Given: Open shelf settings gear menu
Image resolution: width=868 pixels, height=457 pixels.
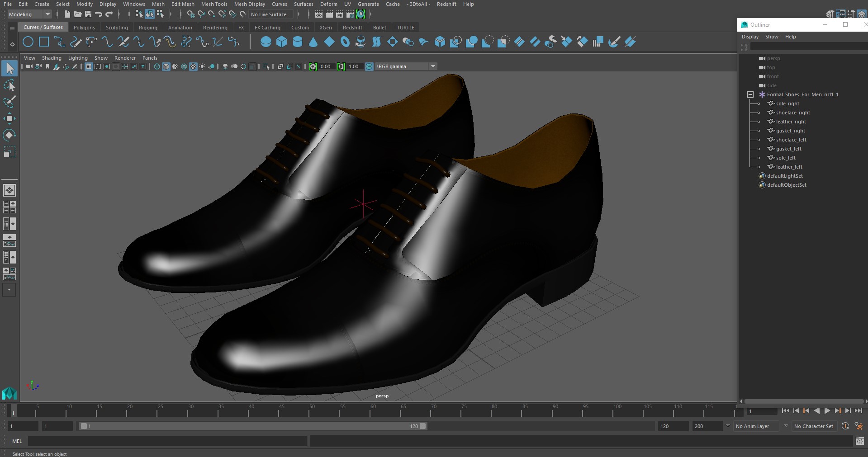Looking at the screenshot, I should 12,44.
